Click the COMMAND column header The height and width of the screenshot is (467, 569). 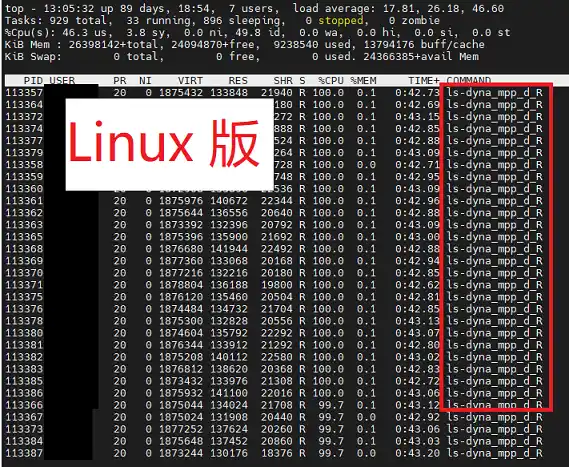click(x=468, y=80)
